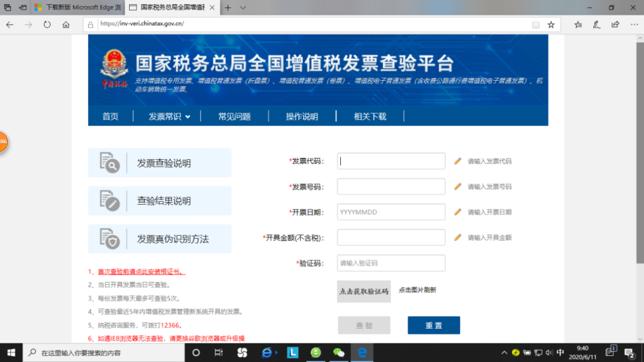Open Edge settings and more menu
The width and height of the screenshot is (644, 362).
(x=634, y=25)
